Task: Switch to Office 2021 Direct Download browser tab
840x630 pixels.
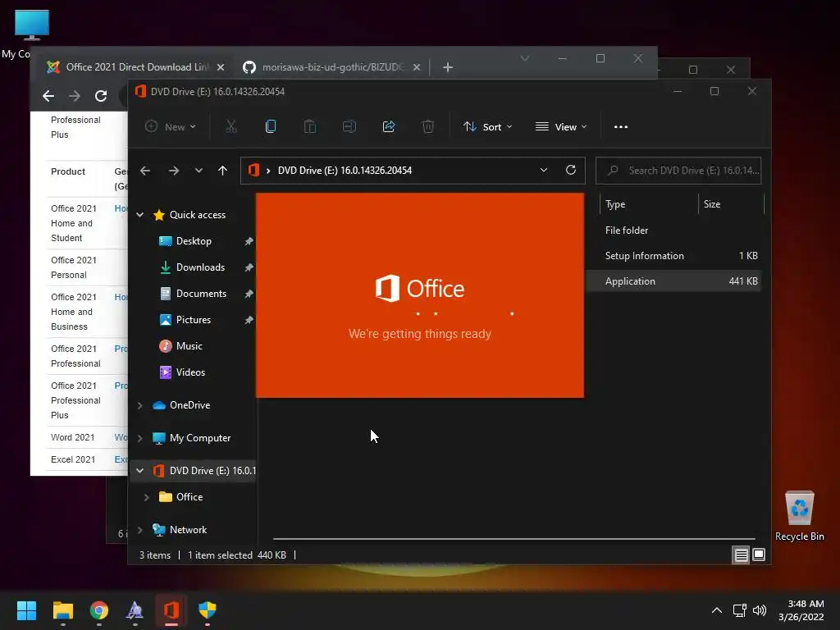Action: (x=135, y=67)
